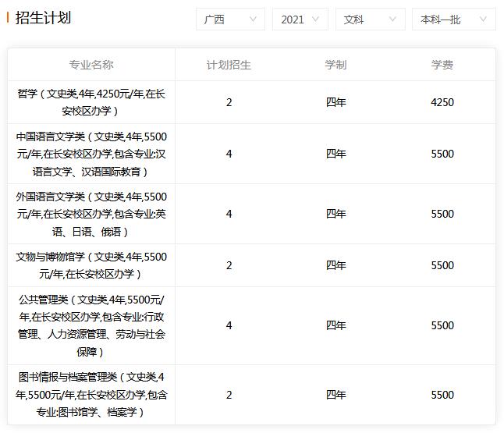Click planned enrollment 2 in 图书情报与档案管理类 row
This screenshot has width=504, height=433.
pos(229,395)
